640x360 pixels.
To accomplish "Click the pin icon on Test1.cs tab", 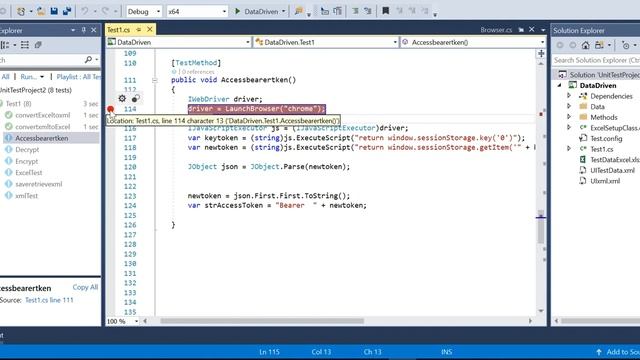I will tap(139, 30).
